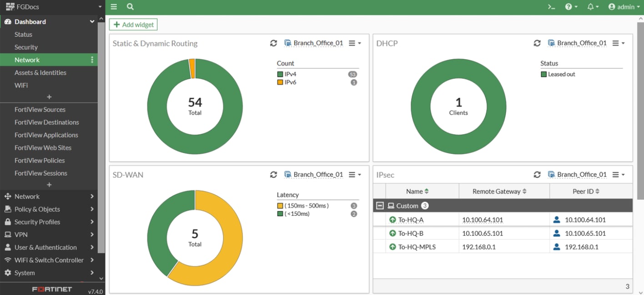The image size is (644, 295).
Task: Refresh the SD-WAN widget
Action: pos(273,175)
